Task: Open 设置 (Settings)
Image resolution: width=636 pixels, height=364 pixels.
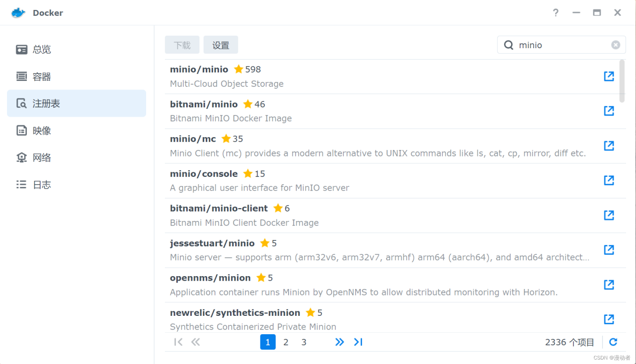Action: [221, 44]
